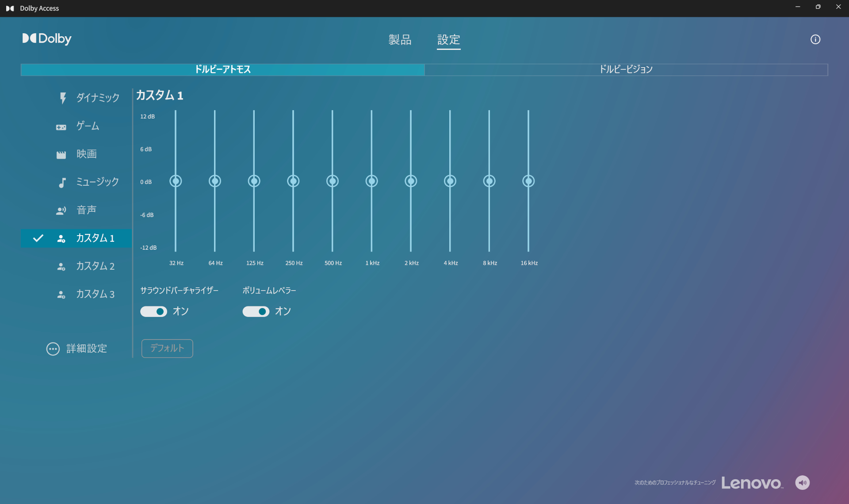This screenshot has height=504, width=849.
Task: Switch to the ミュージック preset
Action: tap(97, 182)
